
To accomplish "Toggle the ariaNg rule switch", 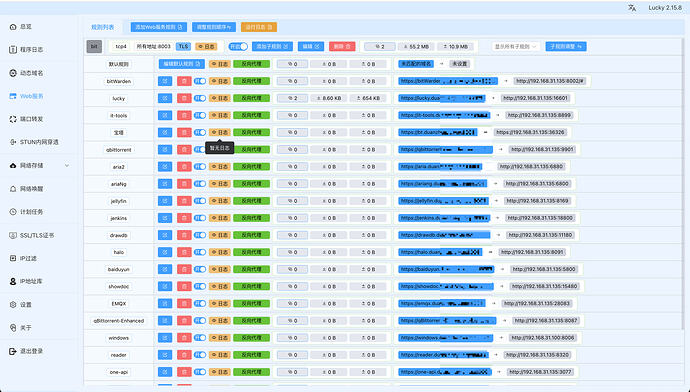I will pyautogui.click(x=200, y=184).
